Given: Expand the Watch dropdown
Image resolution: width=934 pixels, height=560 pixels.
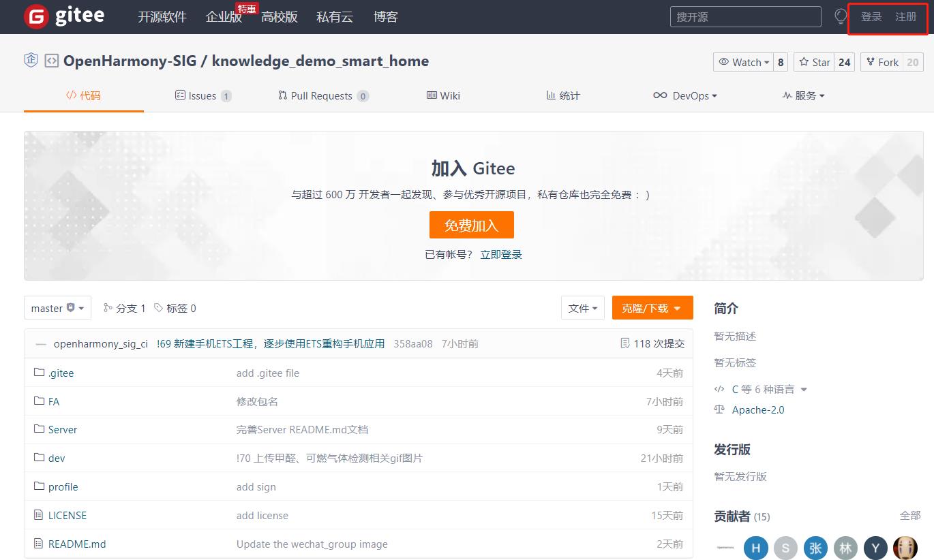Looking at the screenshot, I should 744,62.
